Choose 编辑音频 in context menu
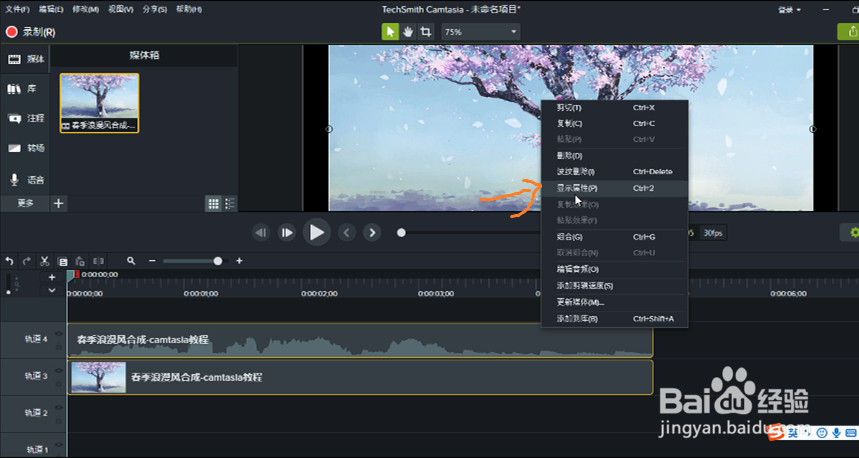This screenshot has width=859, height=458. (x=614, y=270)
